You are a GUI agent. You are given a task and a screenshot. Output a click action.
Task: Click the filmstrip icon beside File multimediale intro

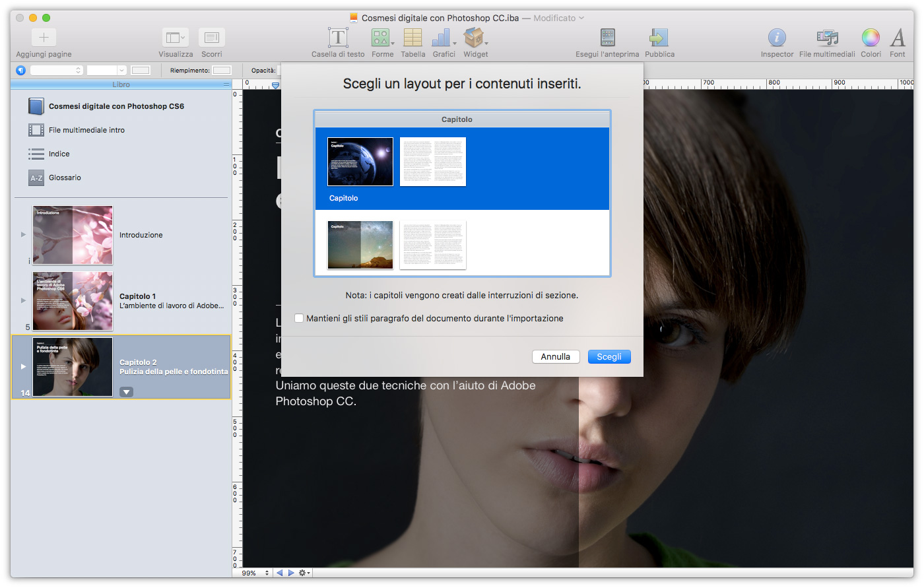pyautogui.click(x=36, y=130)
